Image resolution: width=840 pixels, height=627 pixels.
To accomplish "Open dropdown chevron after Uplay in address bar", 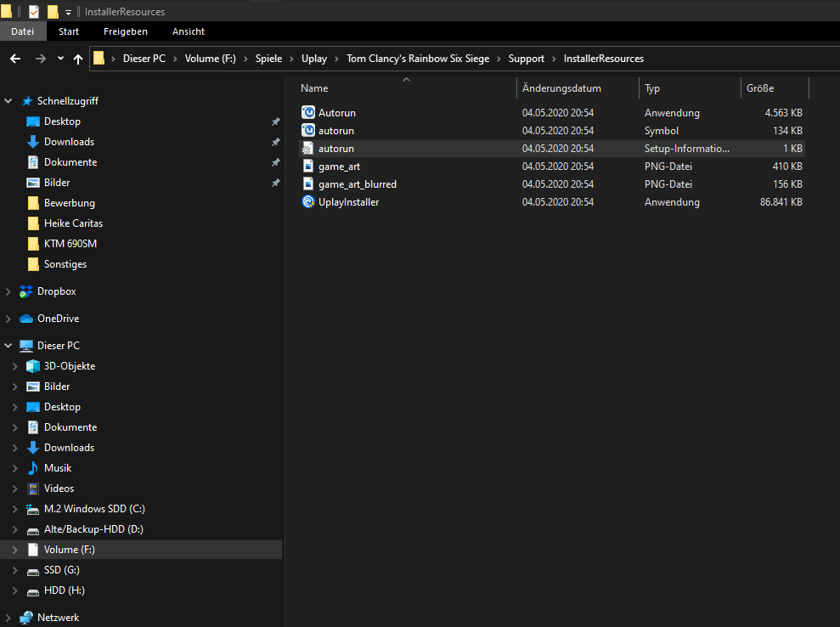I will tap(336, 59).
